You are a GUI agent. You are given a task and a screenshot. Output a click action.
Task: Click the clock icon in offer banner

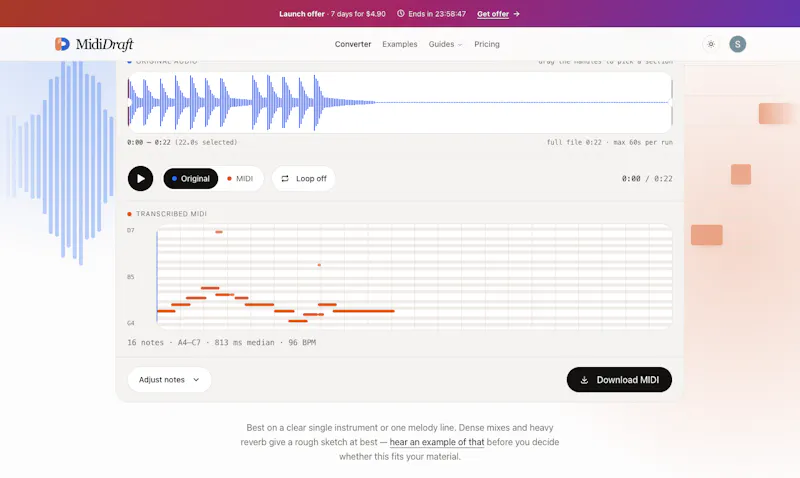pos(401,14)
